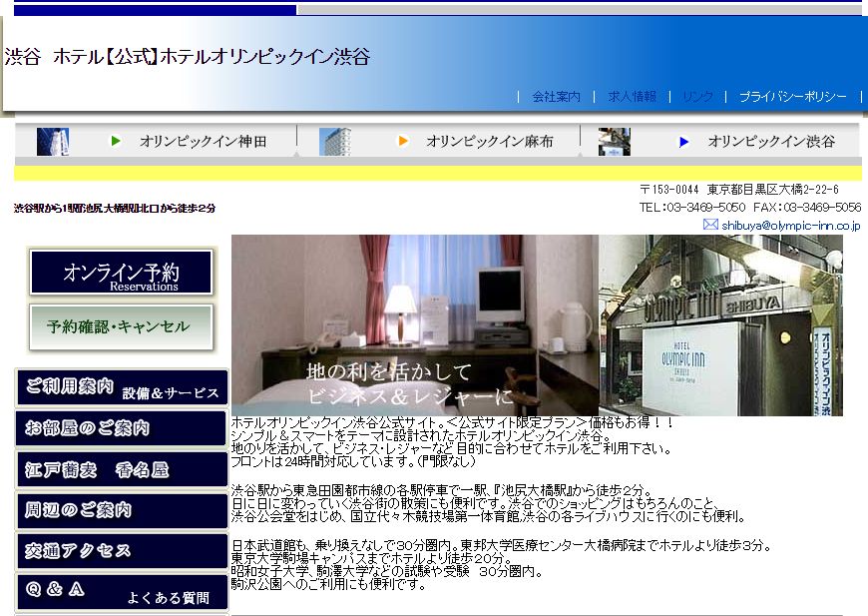Click the orange arrow beside 麻布
The image size is (868, 616).
pos(403,141)
